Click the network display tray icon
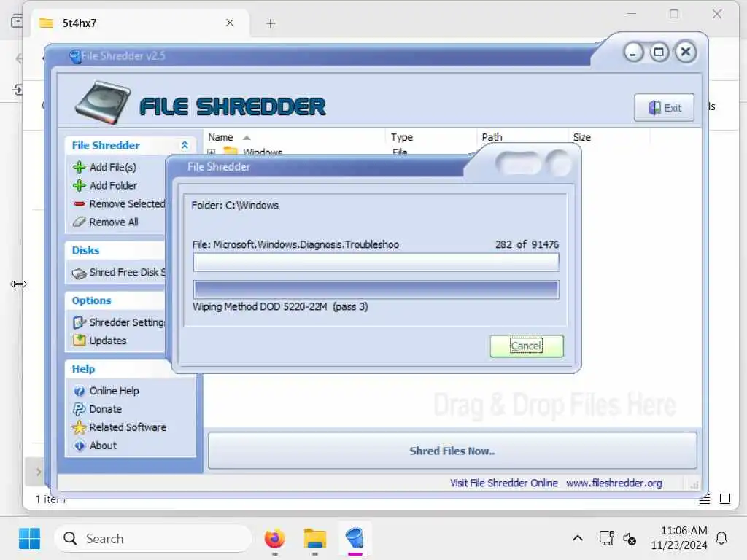 (x=606, y=539)
